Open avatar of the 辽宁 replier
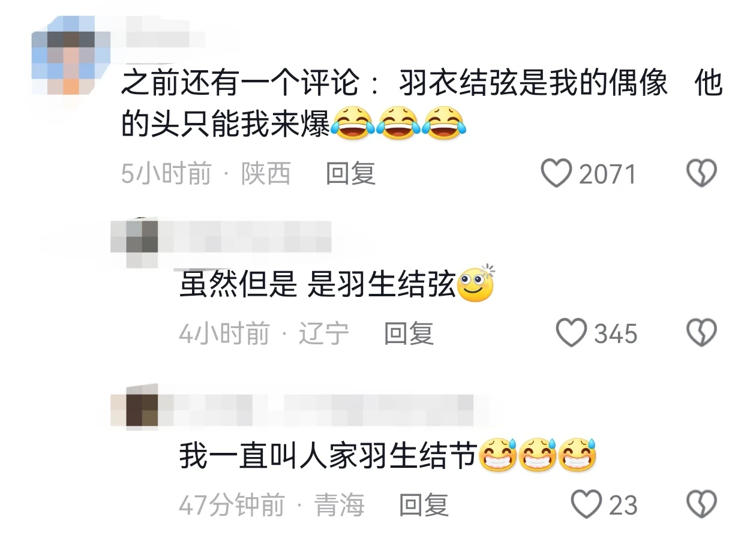This screenshot has height=556, width=756. 134,244
